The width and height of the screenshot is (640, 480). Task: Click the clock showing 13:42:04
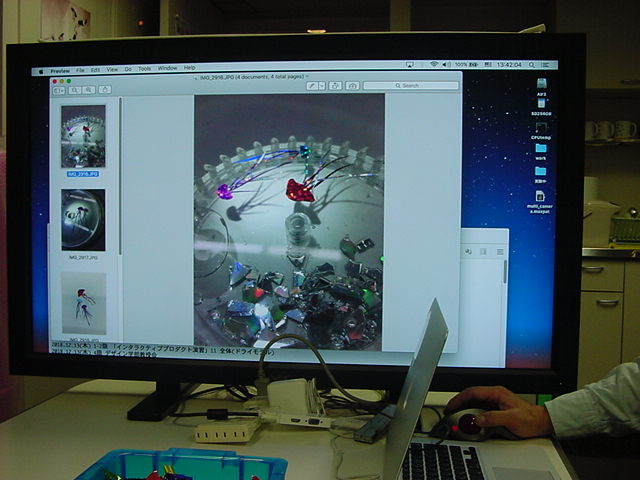pos(509,64)
